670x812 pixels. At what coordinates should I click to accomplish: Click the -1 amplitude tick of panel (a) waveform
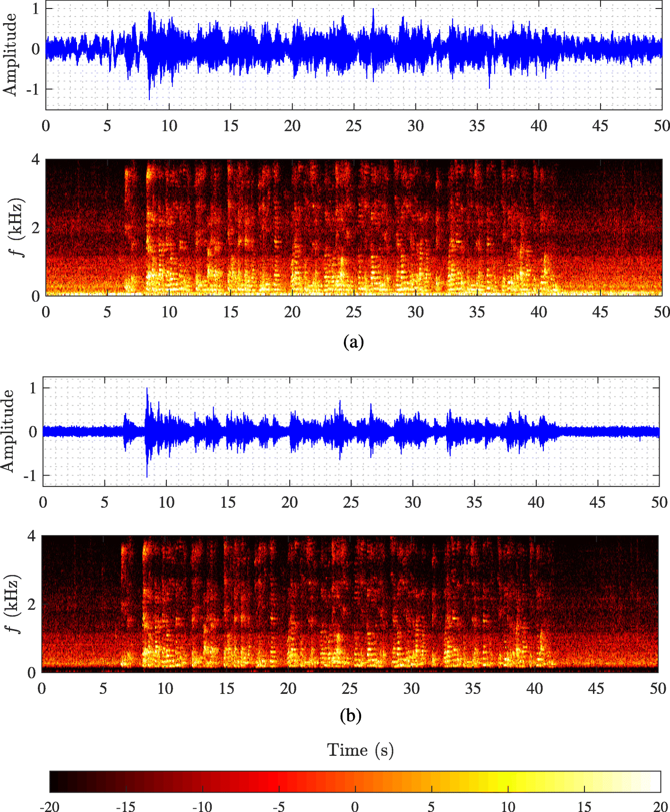[x=32, y=89]
